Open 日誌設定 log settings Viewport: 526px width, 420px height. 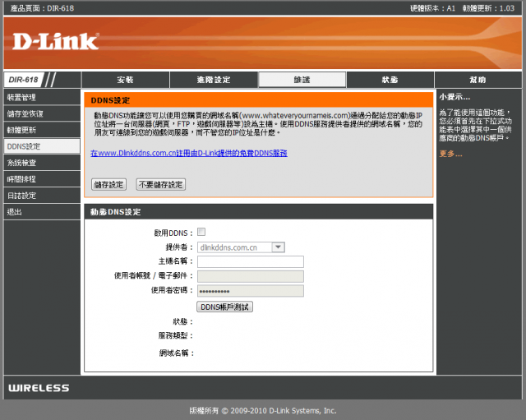click(42, 196)
